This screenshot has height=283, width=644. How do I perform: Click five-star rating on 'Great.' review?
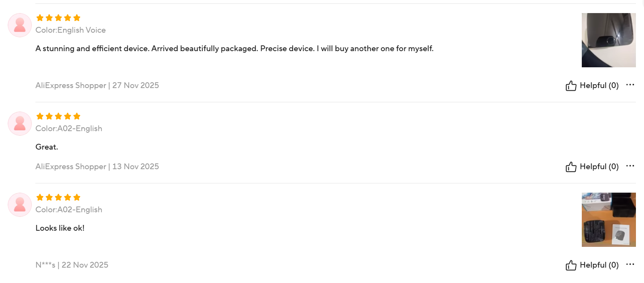(58, 116)
